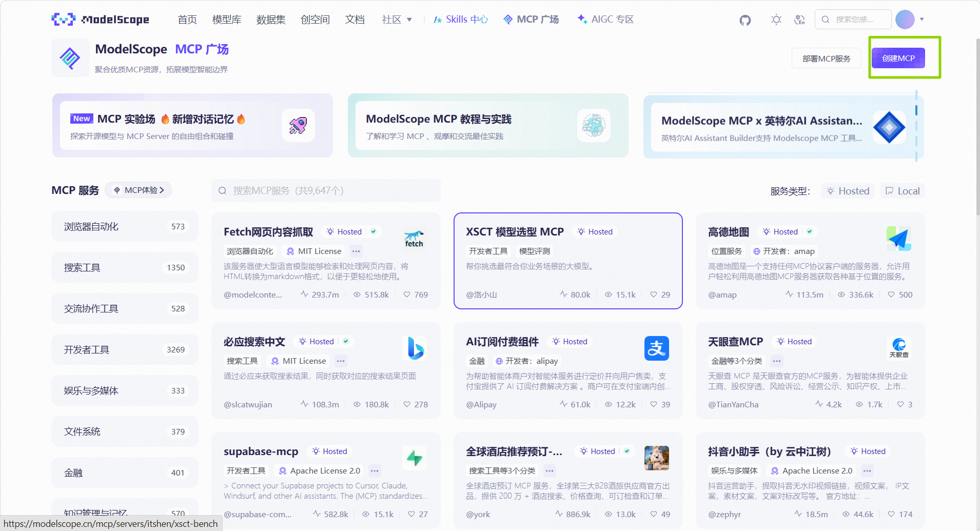Open XSCT 模型选型 MCP card title
Viewport: 980px width, 531px height.
pyautogui.click(x=515, y=232)
